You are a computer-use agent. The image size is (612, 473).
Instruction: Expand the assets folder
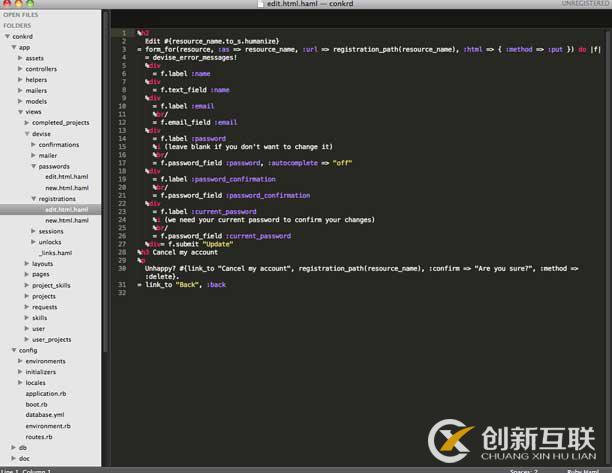click(20, 58)
